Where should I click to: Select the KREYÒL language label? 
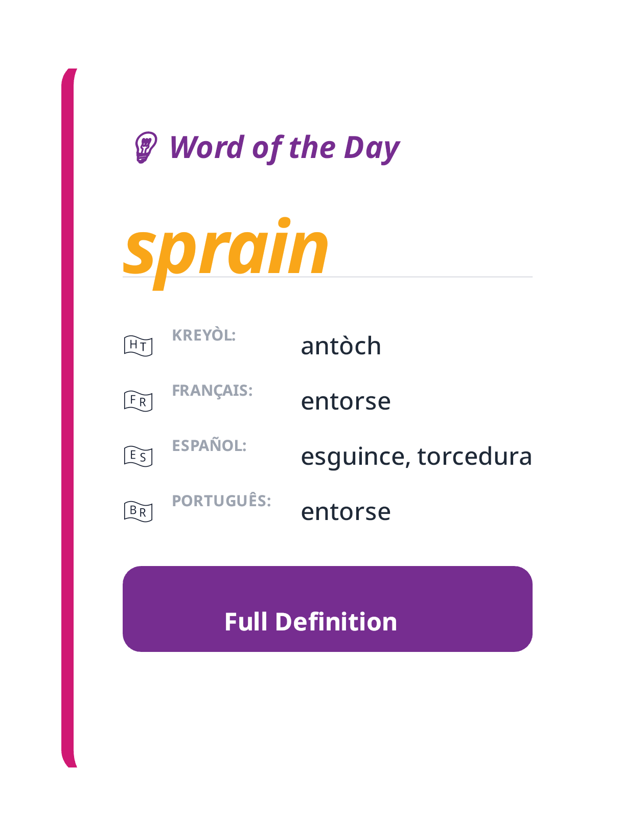(x=204, y=335)
